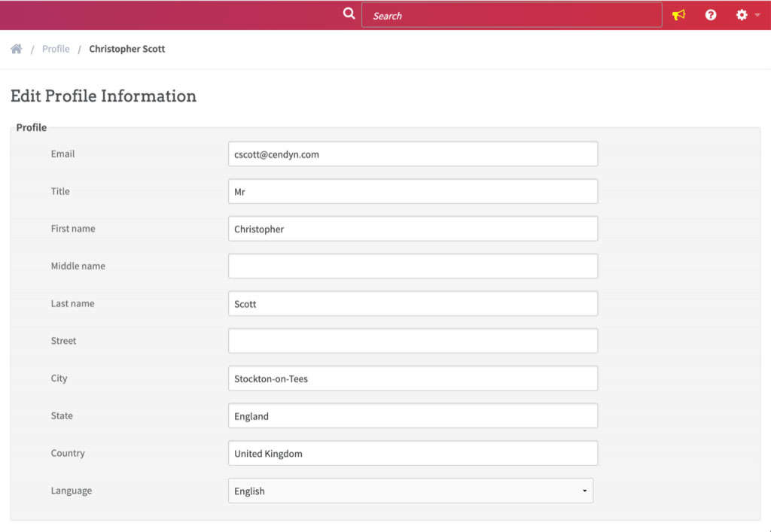Open the Language dropdown

click(x=410, y=491)
